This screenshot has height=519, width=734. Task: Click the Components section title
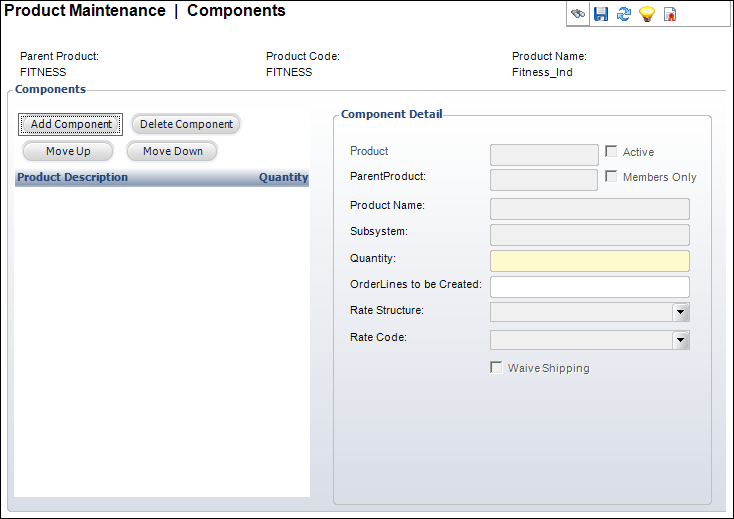pyautogui.click(x=51, y=89)
